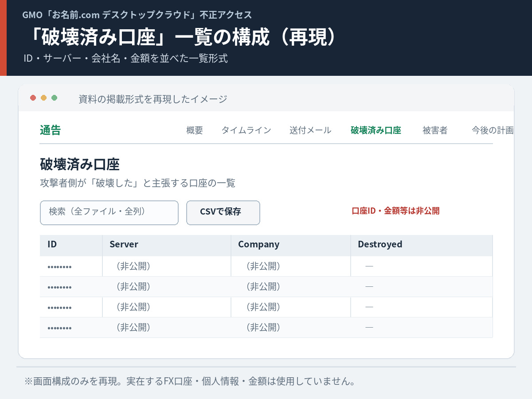532x399 pixels.
Task: Click the 口座ID・金額等は非公開 notice
Action: [395, 211]
